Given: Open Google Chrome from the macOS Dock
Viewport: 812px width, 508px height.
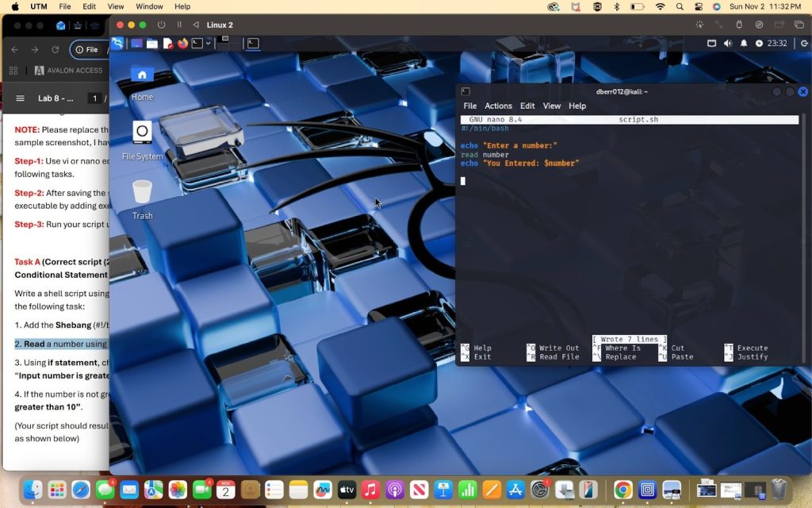Looking at the screenshot, I should click(622, 490).
